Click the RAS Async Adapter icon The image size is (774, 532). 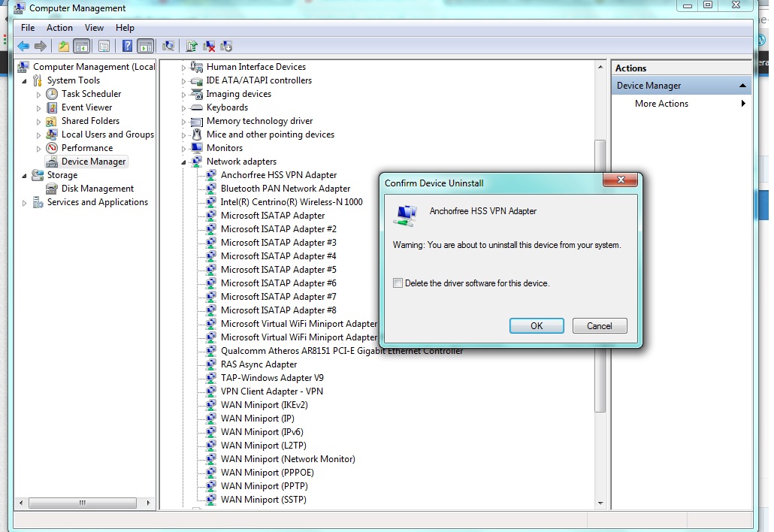pos(211,364)
